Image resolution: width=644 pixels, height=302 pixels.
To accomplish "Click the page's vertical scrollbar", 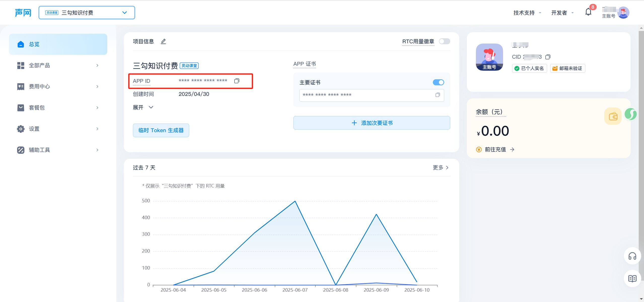I will click(641, 151).
